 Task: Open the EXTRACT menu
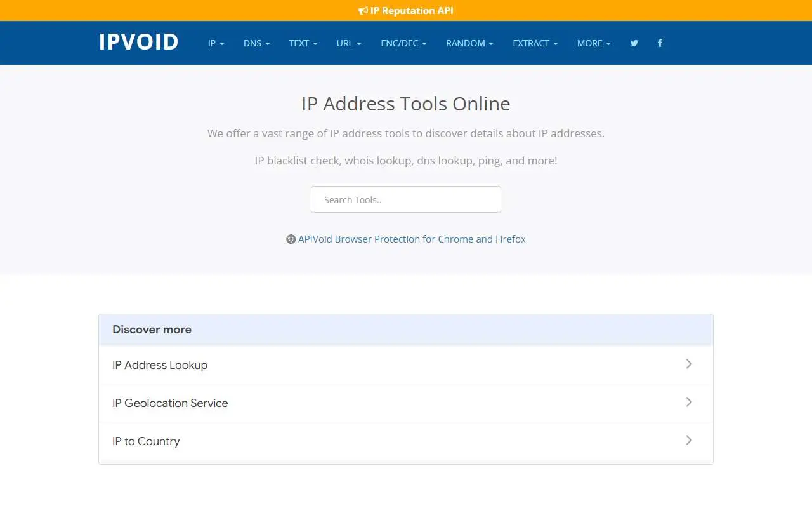[x=535, y=43]
